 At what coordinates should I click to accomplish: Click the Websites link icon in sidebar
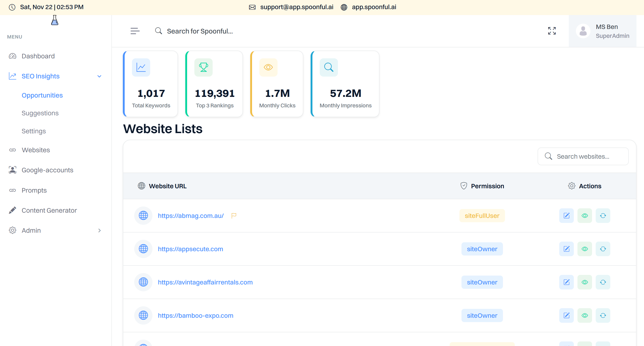coord(13,150)
